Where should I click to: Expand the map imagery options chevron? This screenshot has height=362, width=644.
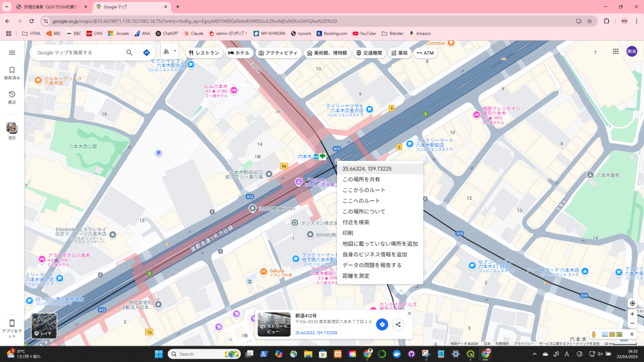pos(632,334)
